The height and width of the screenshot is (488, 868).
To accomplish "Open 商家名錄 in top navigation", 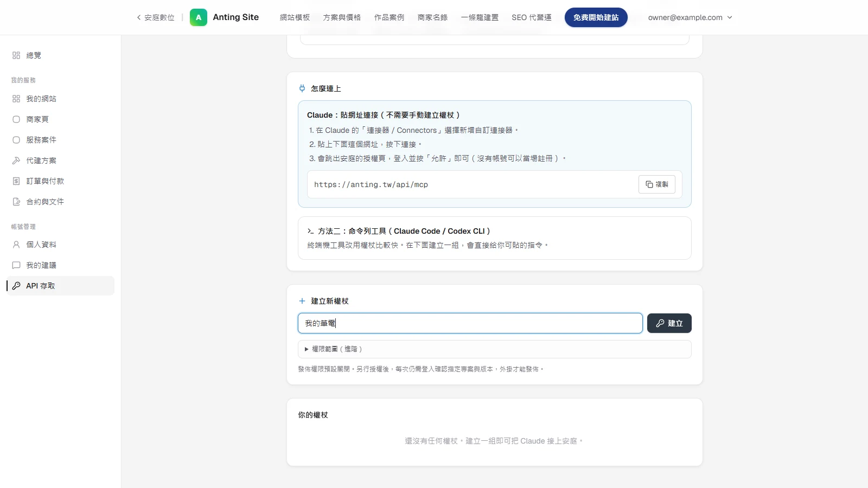I will [432, 17].
